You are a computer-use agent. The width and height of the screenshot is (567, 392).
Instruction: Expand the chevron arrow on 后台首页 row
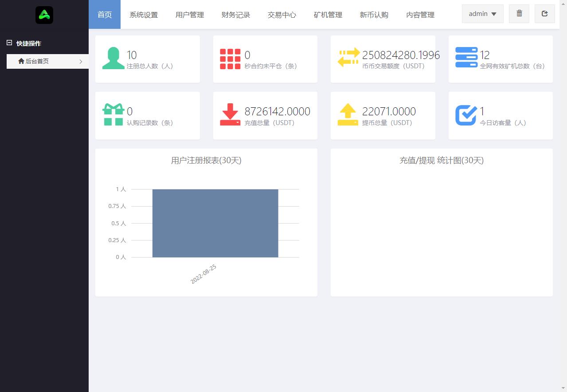[81, 62]
